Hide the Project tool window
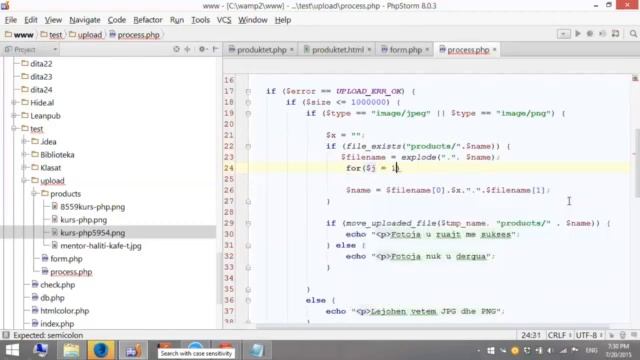This screenshot has height=360, width=640. pyautogui.click(x=215, y=49)
